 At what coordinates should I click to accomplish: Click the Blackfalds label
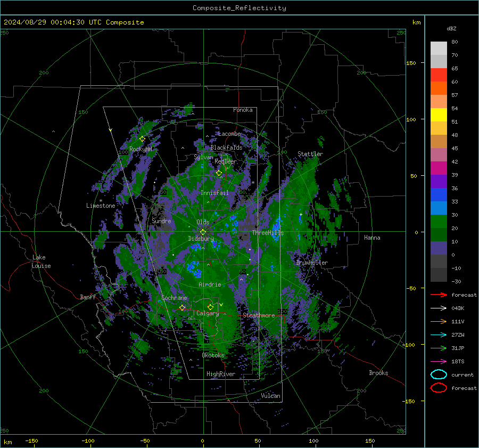click(x=226, y=148)
